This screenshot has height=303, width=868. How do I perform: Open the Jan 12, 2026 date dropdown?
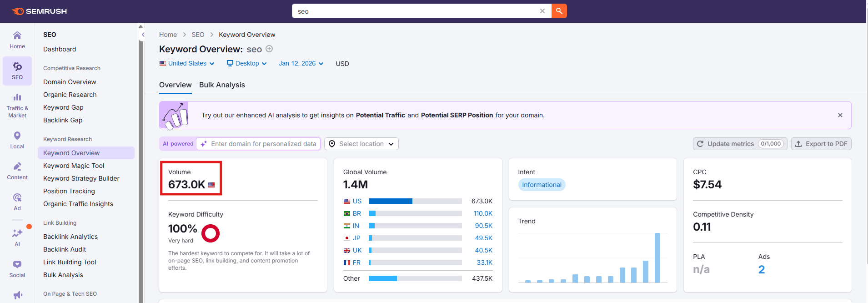tap(301, 63)
